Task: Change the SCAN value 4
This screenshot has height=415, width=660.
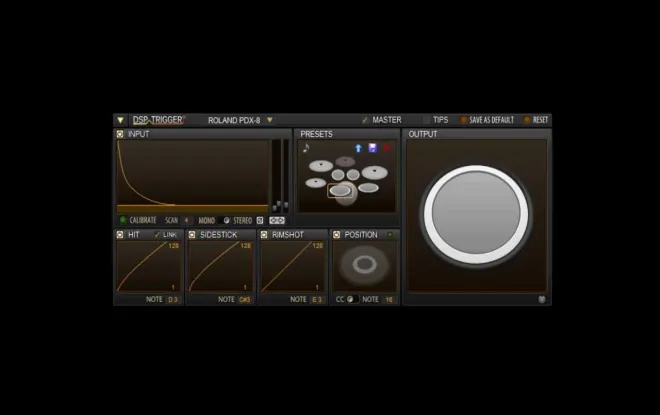Action: click(186, 220)
